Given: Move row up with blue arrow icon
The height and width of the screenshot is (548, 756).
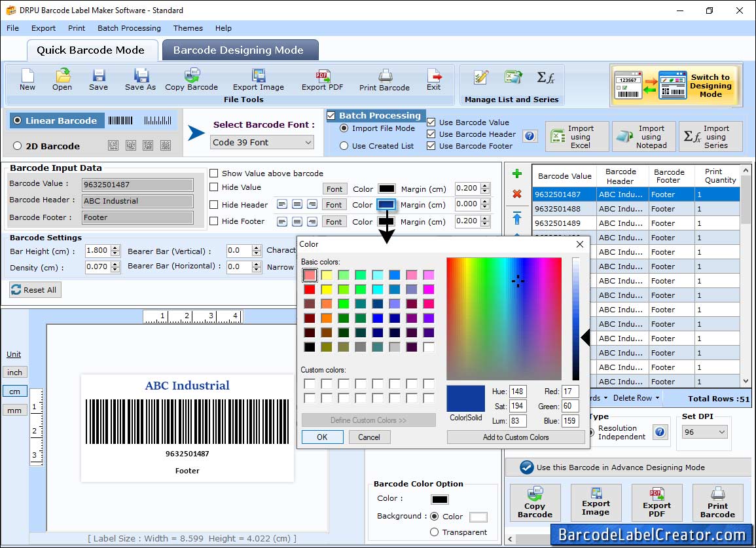Looking at the screenshot, I should point(517,217).
